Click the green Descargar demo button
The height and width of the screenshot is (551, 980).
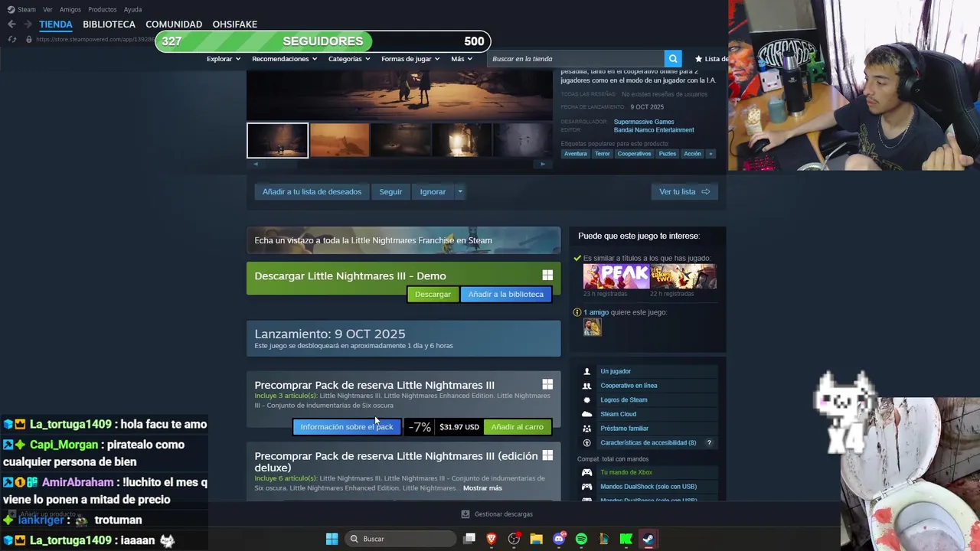[x=433, y=295]
